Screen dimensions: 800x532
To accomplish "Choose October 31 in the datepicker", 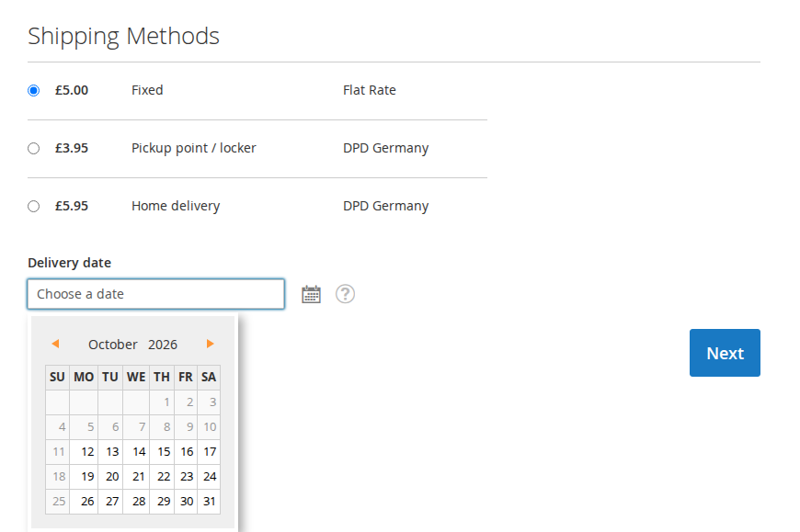I will pos(209,502).
